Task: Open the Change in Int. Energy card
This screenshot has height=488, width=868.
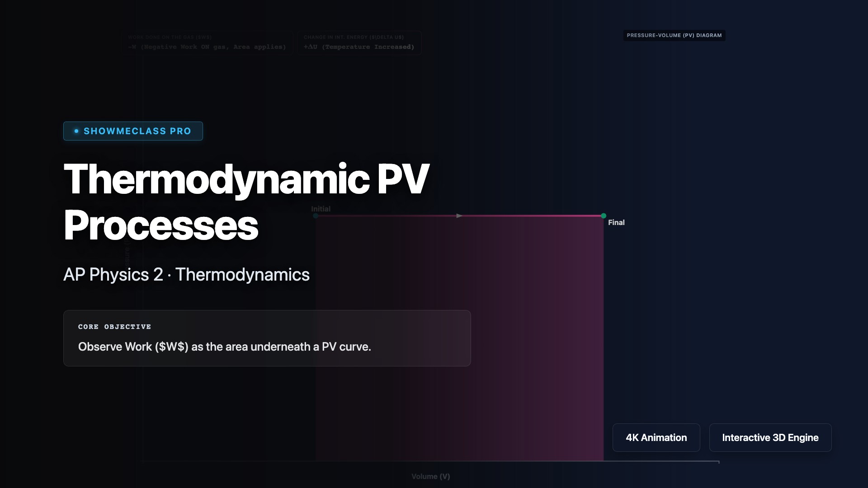Action: [359, 42]
